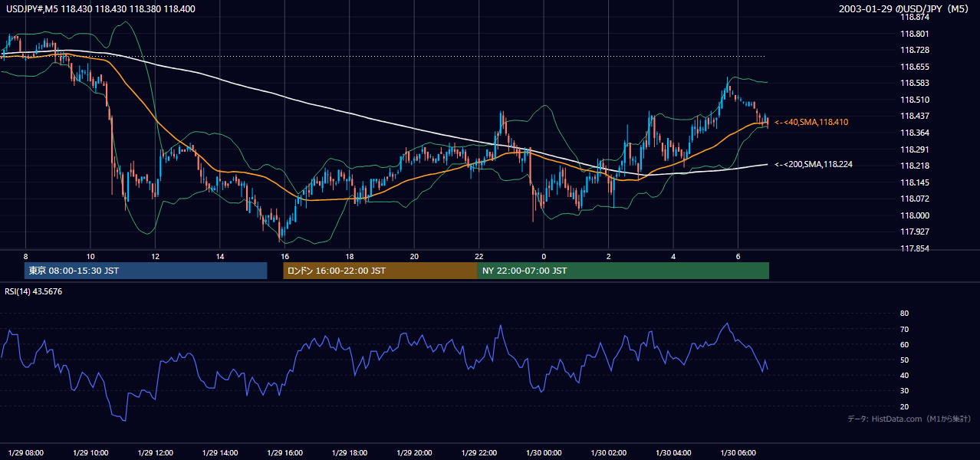This screenshot has width=980, height=460.
Task: Select the NY 22:00-07:00 JST session bar
Action: (x=623, y=271)
